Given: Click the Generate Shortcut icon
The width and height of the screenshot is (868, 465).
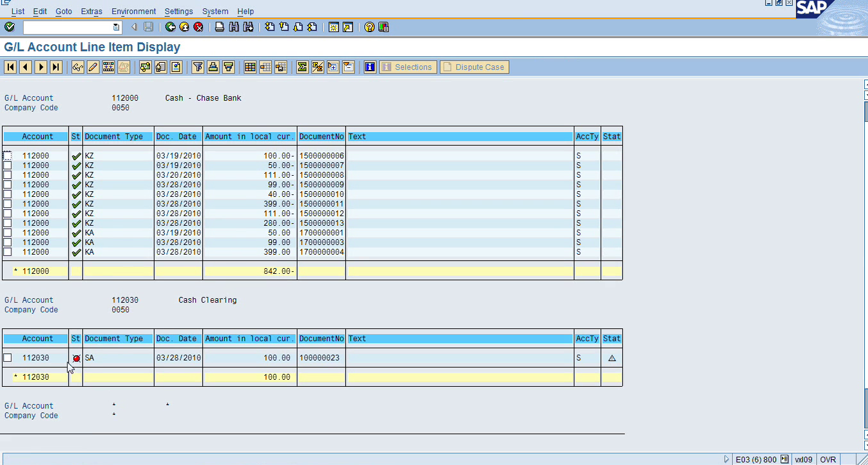Looking at the screenshot, I should (x=347, y=27).
